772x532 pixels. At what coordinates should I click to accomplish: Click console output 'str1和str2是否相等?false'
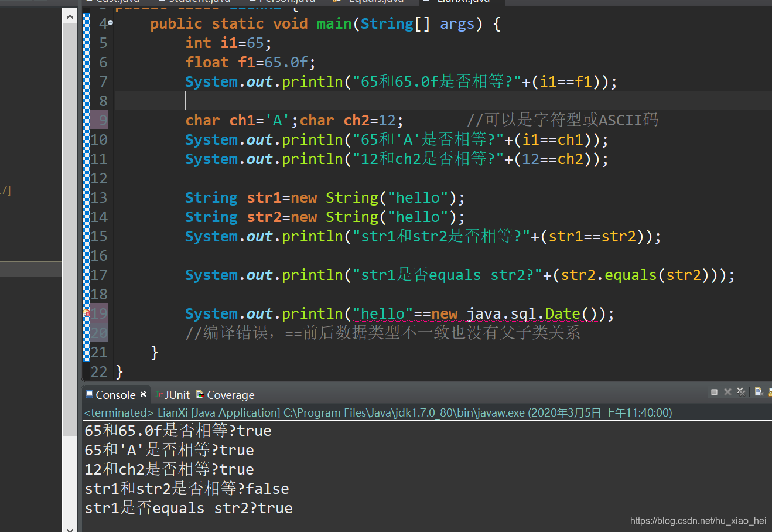pos(187,489)
